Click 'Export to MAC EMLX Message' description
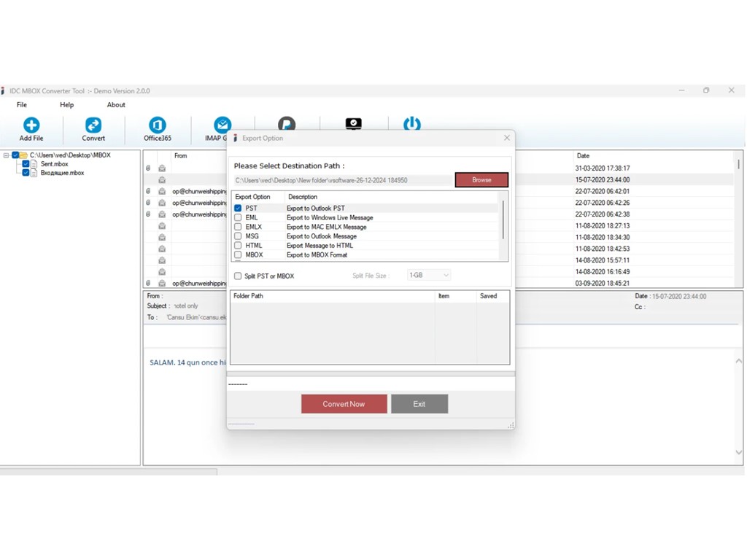This screenshot has width=747, height=560. (x=326, y=227)
